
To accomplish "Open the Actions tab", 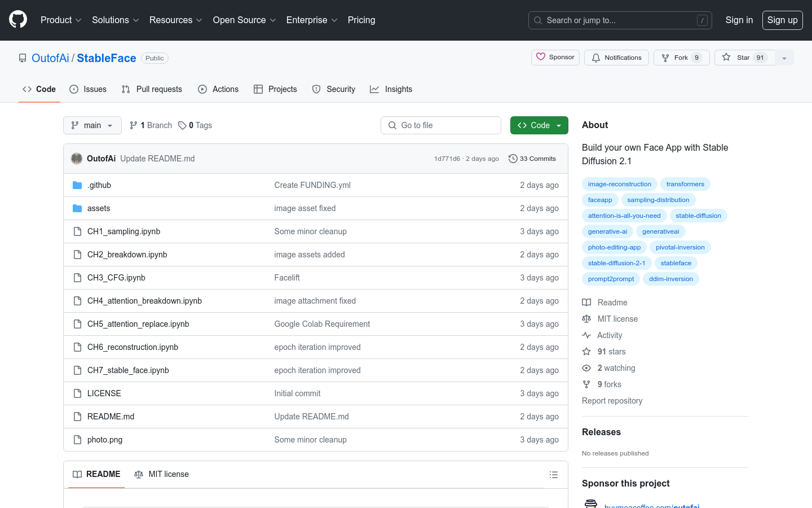I will [x=218, y=89].
